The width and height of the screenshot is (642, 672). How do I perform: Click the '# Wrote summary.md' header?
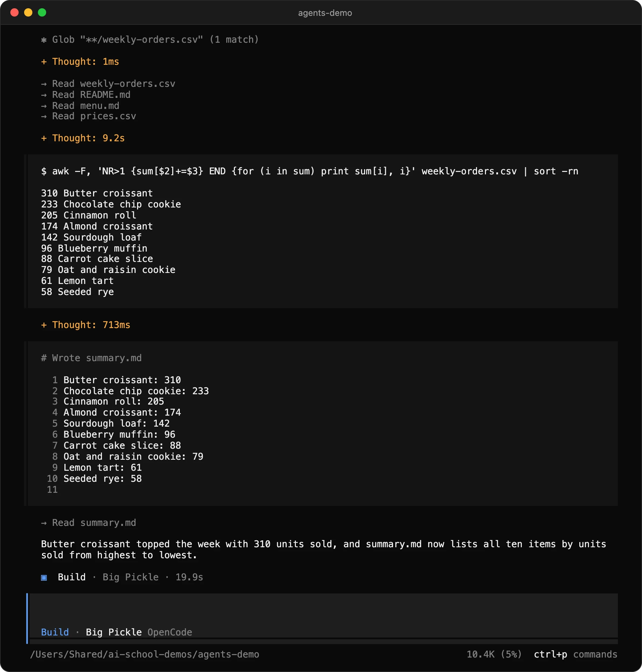91,358
